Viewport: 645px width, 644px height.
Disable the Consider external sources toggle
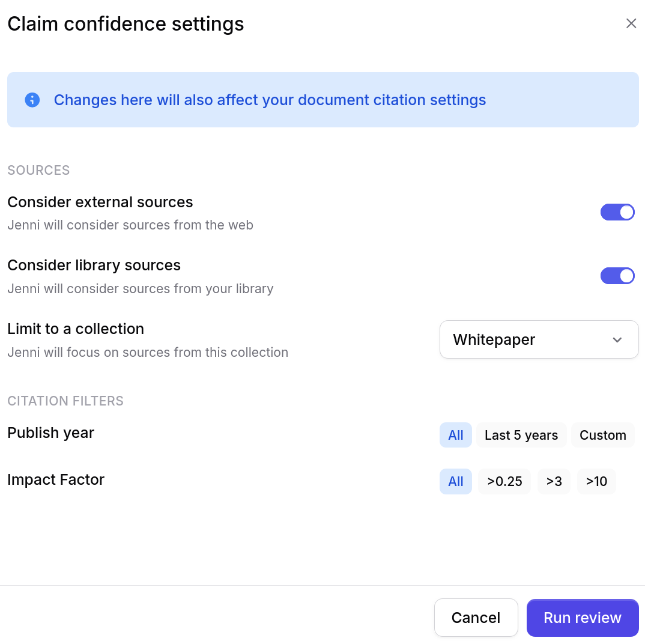[x=617, y=212]
